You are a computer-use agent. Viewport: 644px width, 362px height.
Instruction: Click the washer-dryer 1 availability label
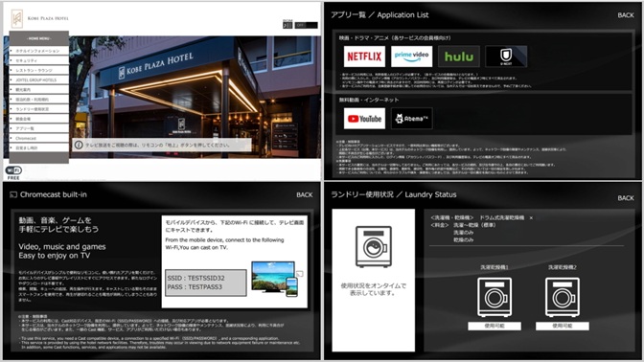(x=494, y=326)
